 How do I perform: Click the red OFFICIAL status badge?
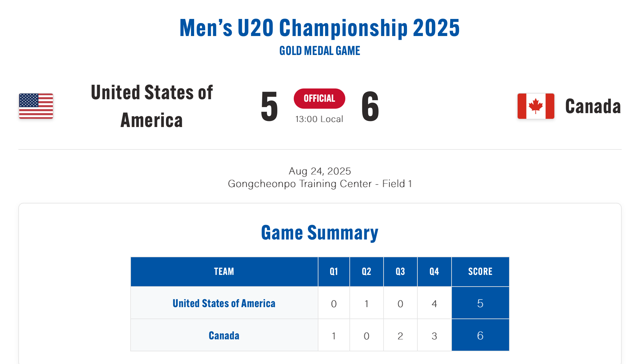[x=319, y=99]
